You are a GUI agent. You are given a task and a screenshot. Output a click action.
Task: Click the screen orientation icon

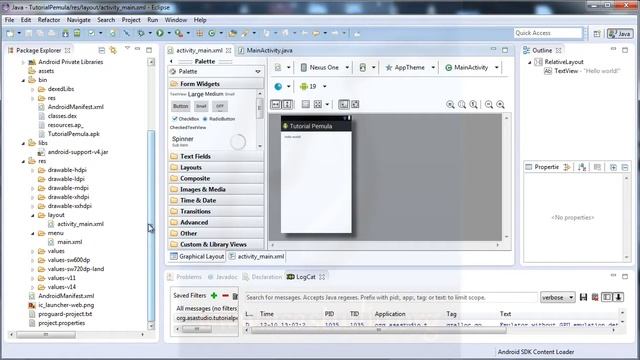tap(362, 67)
